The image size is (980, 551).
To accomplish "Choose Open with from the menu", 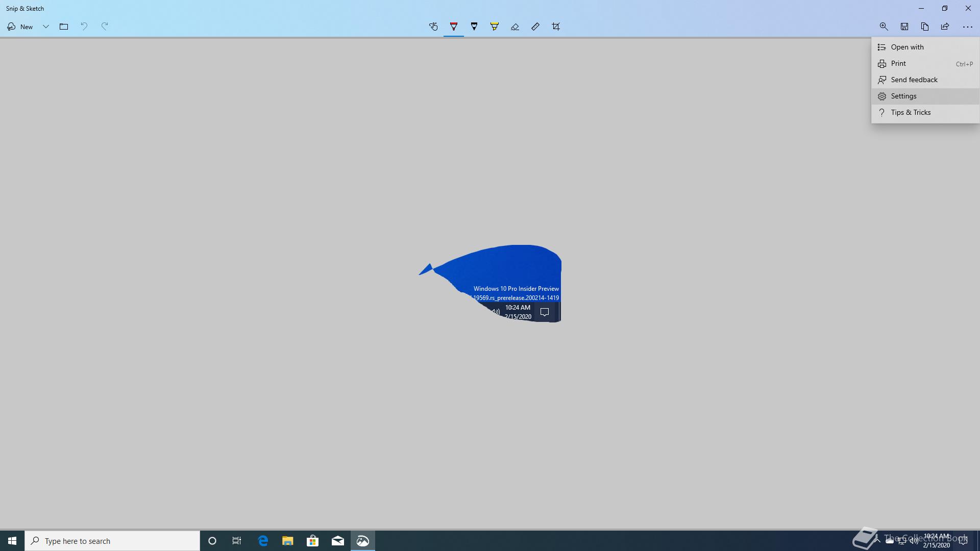I will 925,47.
